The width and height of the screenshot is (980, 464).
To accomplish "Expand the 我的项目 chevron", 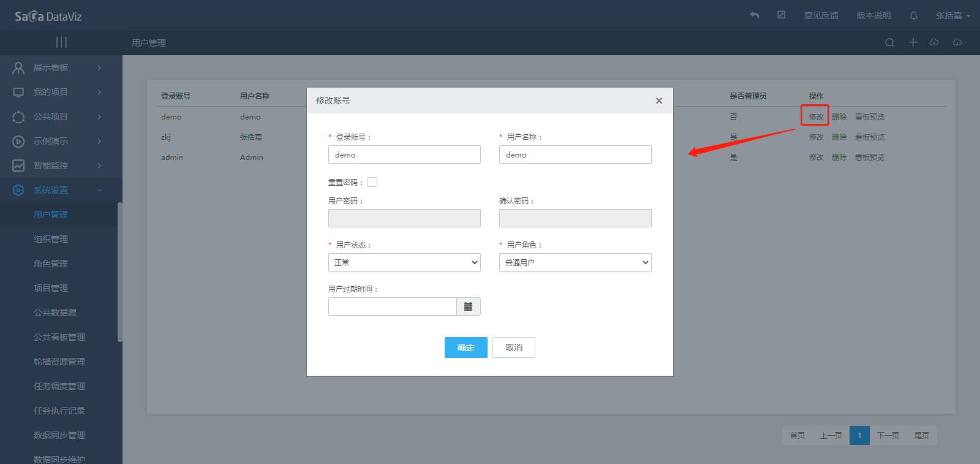I will (x=99, y=92).
